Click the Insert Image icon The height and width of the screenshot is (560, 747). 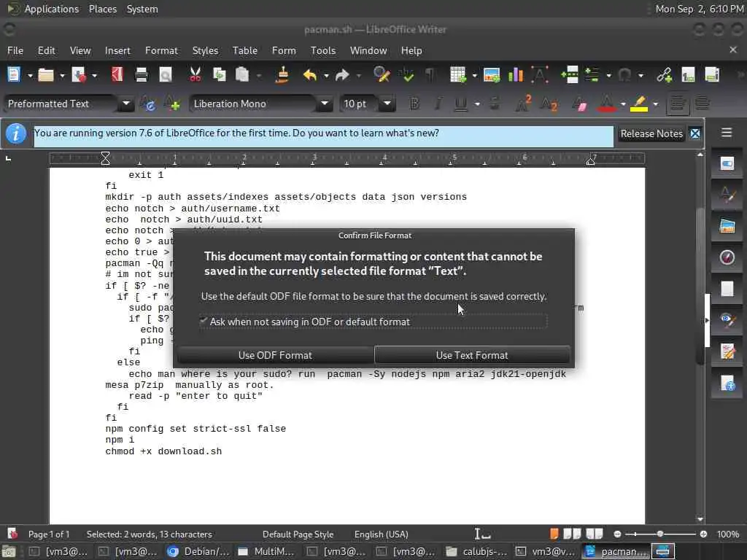pos(492,75)
